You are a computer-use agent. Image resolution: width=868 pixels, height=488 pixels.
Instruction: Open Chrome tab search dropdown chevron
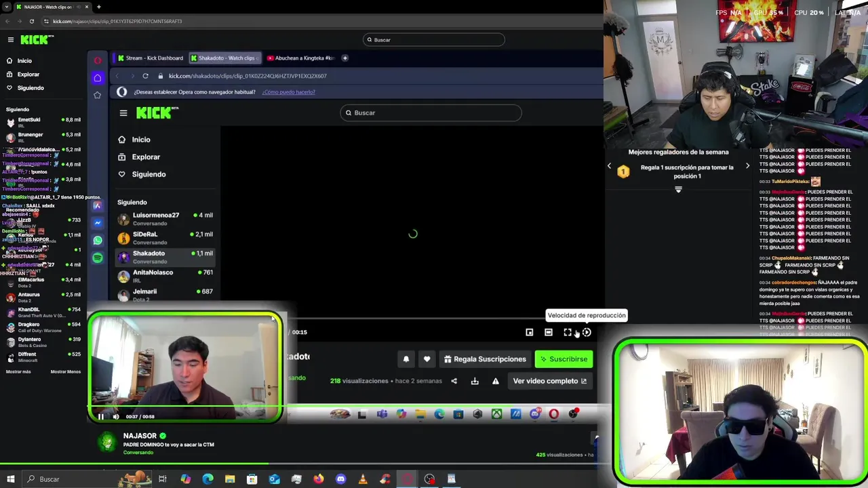click(6, 7)
